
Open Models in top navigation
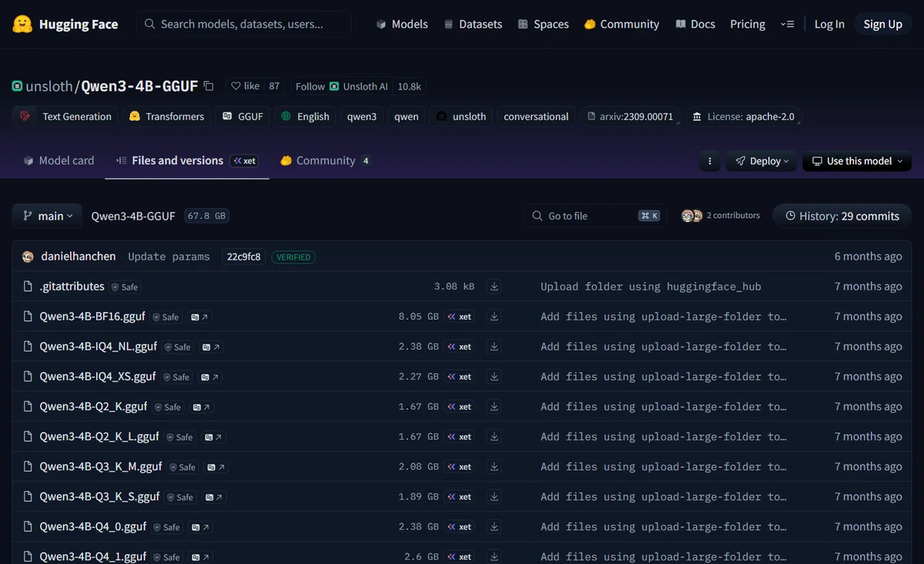point(402,24)
